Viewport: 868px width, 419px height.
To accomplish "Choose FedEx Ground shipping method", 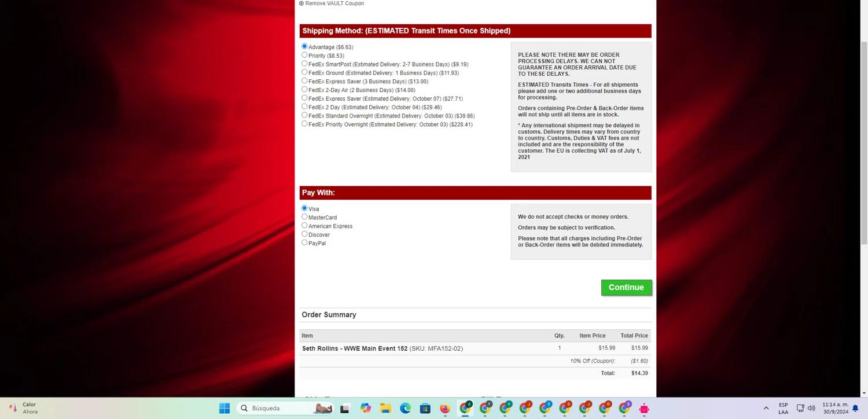I will 304,72.
